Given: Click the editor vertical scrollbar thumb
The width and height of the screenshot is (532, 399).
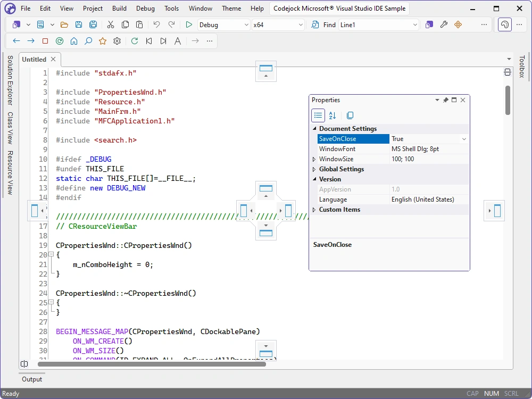Looking at the screenshot, I should (x=508, y=101).
